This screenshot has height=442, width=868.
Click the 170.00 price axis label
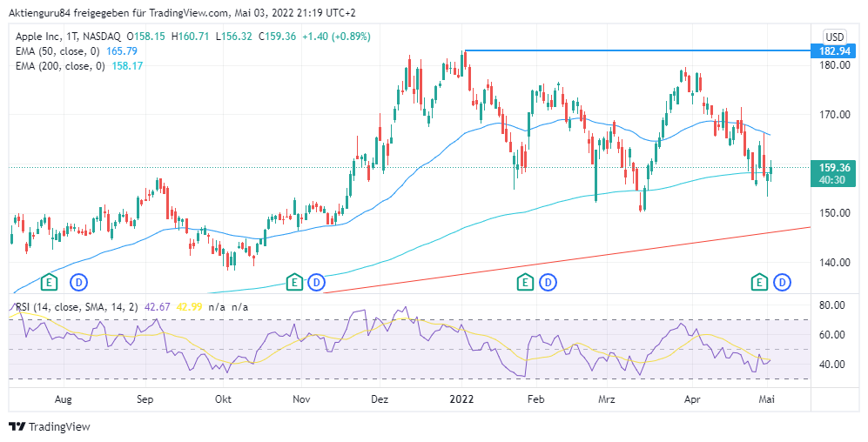coord(835,115)
